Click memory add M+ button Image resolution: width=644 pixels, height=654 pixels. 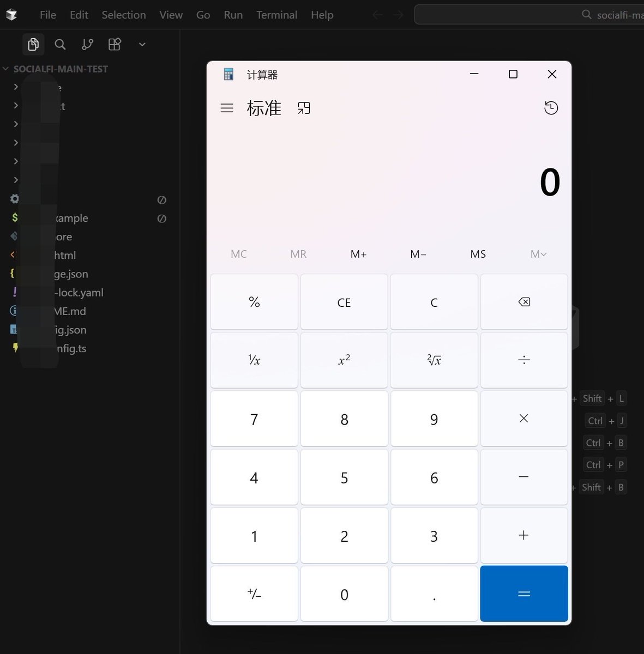pyautogui.click(x=358, y=254)
